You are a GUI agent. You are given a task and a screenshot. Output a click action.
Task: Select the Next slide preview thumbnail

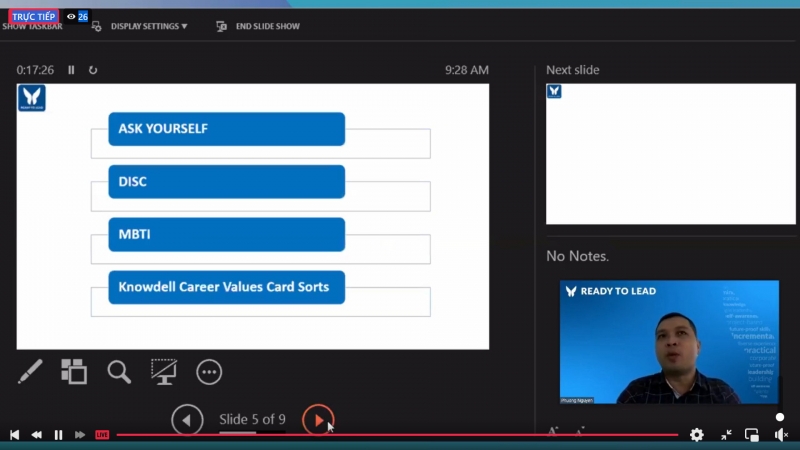[x=670, y=154]
